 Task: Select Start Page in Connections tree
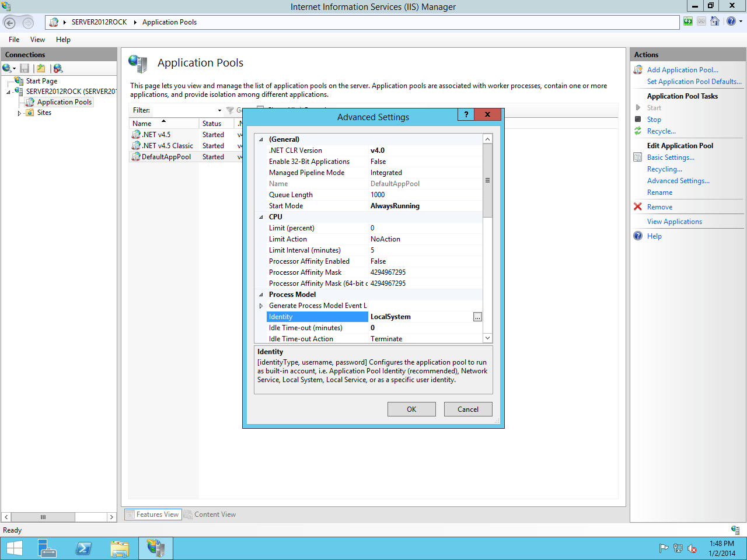pyautogui.click(x=41, y=81)
